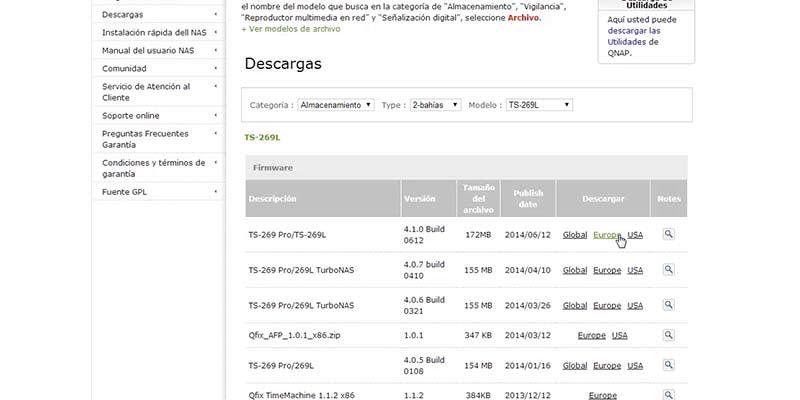Expand arrow beside Fuente GPL
The width and height of the screenshot is (800, 400).
click(215, 191)
